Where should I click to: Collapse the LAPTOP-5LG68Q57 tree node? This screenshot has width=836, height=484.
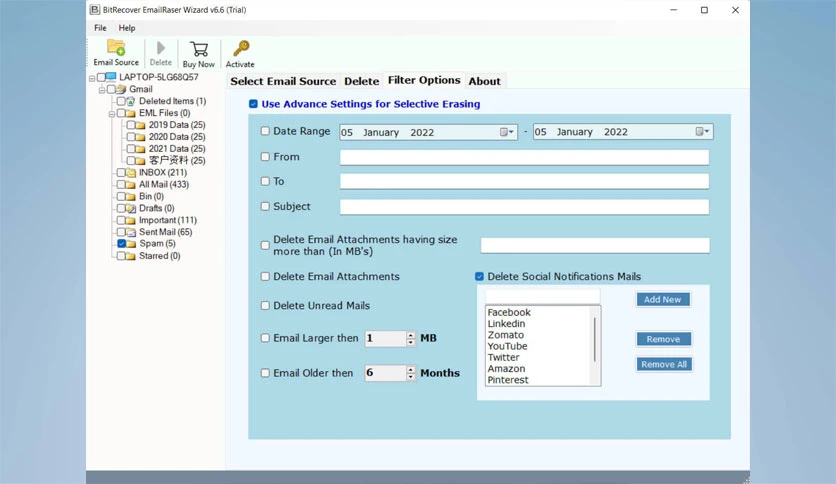click(x=92, y=78)
